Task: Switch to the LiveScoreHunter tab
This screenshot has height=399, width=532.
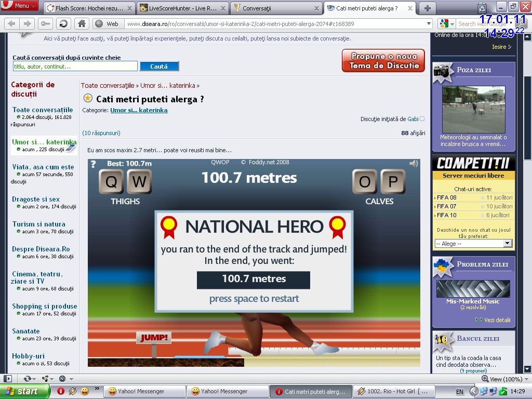Action: (x=182, y=8)
